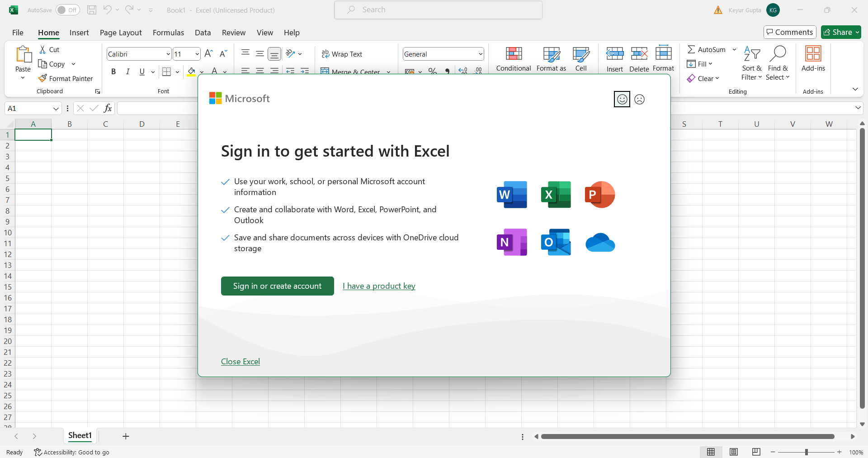Switch to Normal view in status bar

(x=711, y=452)
